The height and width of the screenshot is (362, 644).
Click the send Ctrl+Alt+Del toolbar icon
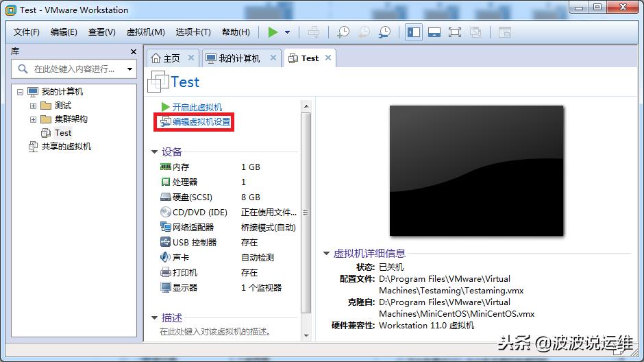(x=314, y=32)
